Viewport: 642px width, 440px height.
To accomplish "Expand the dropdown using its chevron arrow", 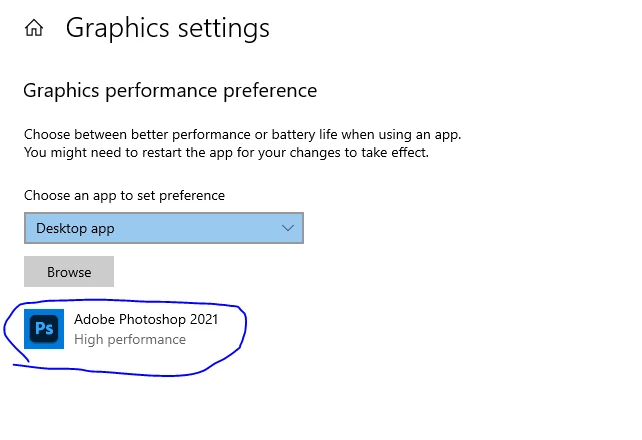I will click(x=288, y=228).
